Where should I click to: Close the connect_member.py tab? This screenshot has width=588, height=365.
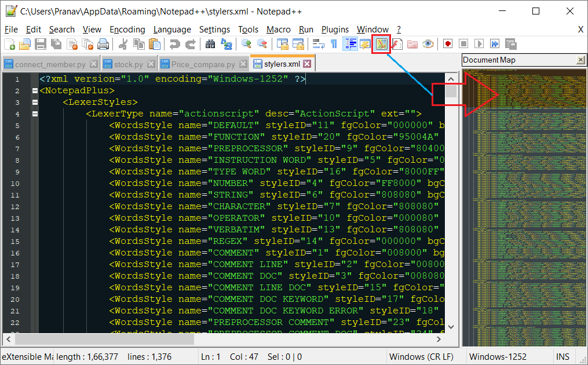[x=94, y=64]
